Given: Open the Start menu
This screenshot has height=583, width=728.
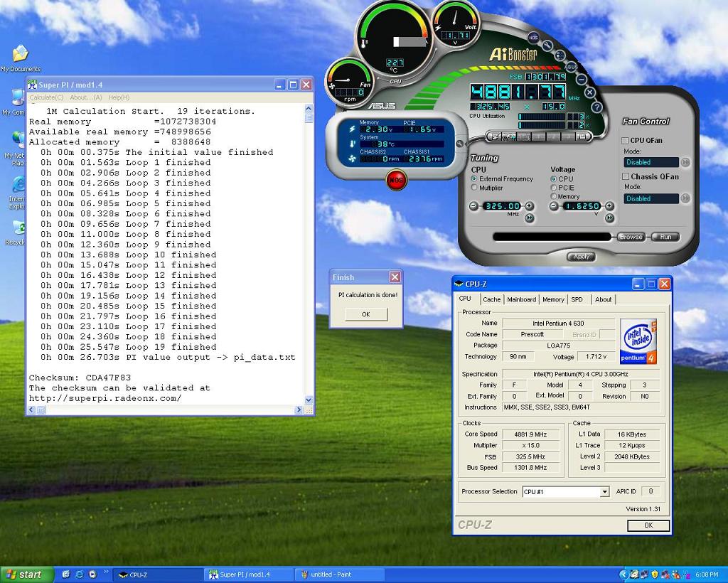Looking at the screenshot, I should tap(27, 574).
